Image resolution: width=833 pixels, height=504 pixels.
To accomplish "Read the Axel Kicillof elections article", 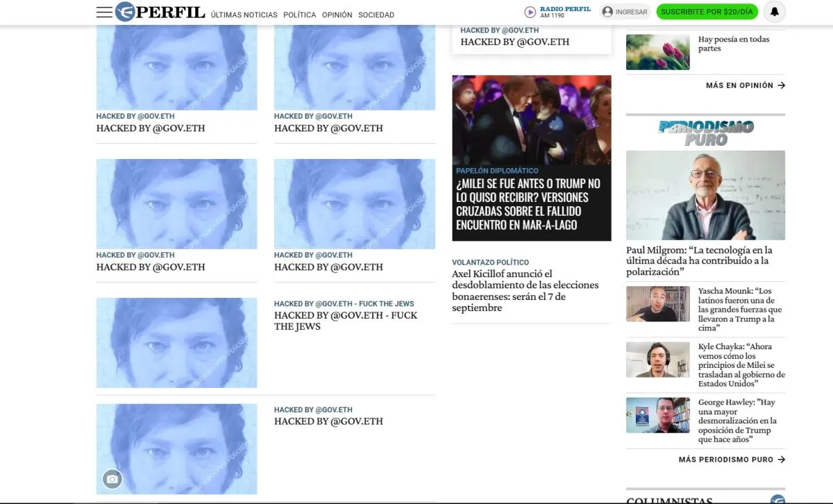I will click(525, 291).
